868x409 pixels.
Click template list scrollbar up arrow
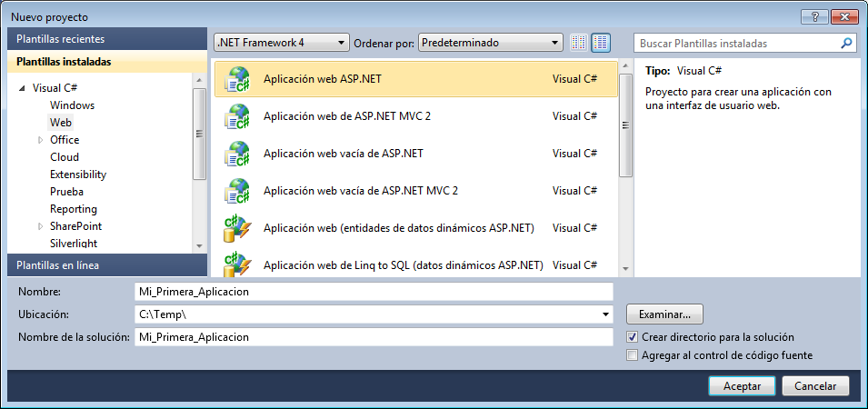coord(625,65)
